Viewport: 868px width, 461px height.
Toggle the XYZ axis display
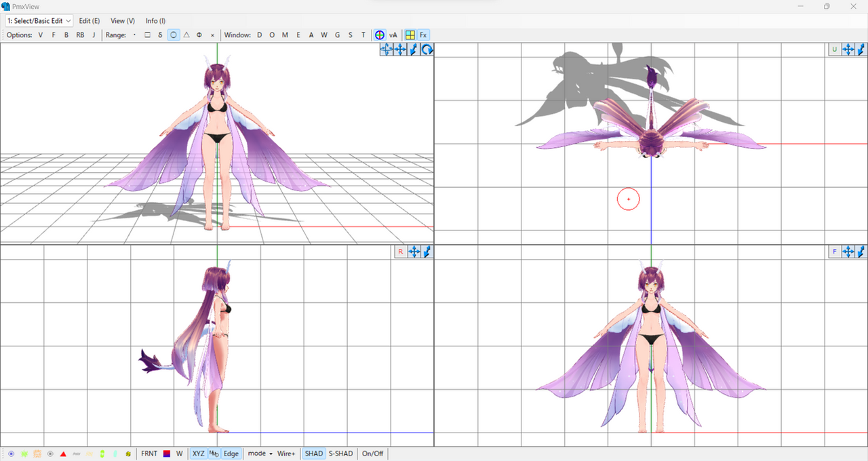point(198,454)
